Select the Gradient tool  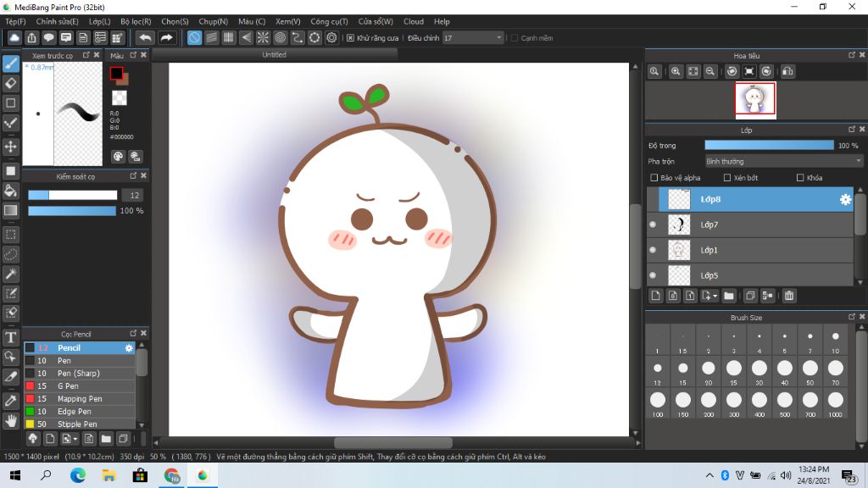[x=10, y=210]
